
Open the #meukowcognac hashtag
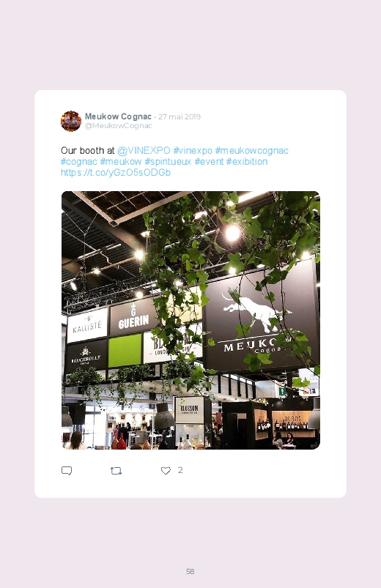251,151
